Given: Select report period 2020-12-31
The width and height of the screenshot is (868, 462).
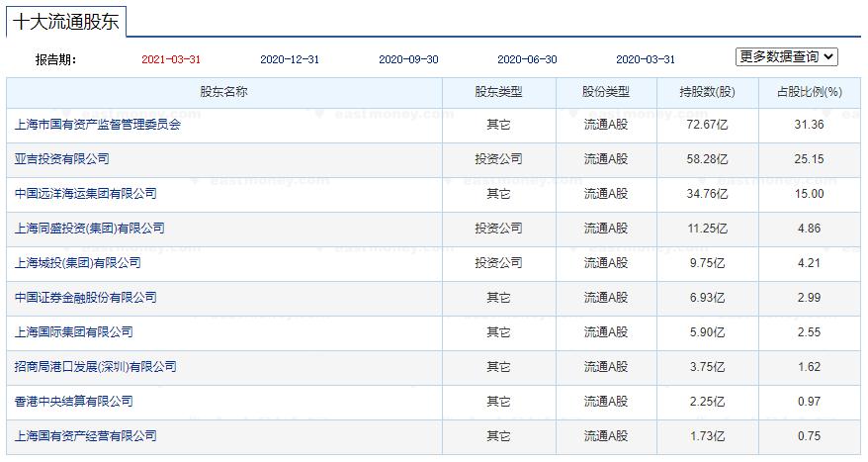Looking at the screenshot, I should [290, 59].
